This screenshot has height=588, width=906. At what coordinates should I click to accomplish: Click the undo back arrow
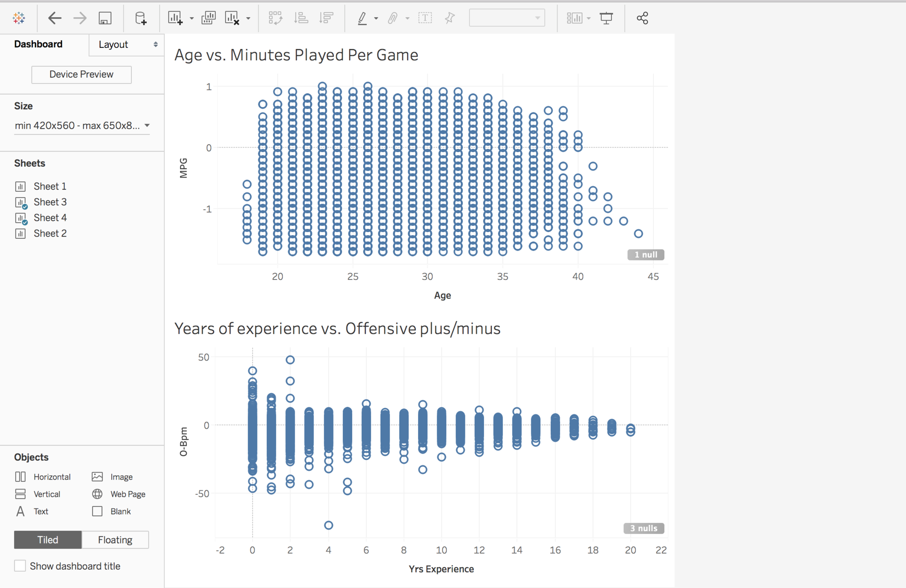(54, 18)
